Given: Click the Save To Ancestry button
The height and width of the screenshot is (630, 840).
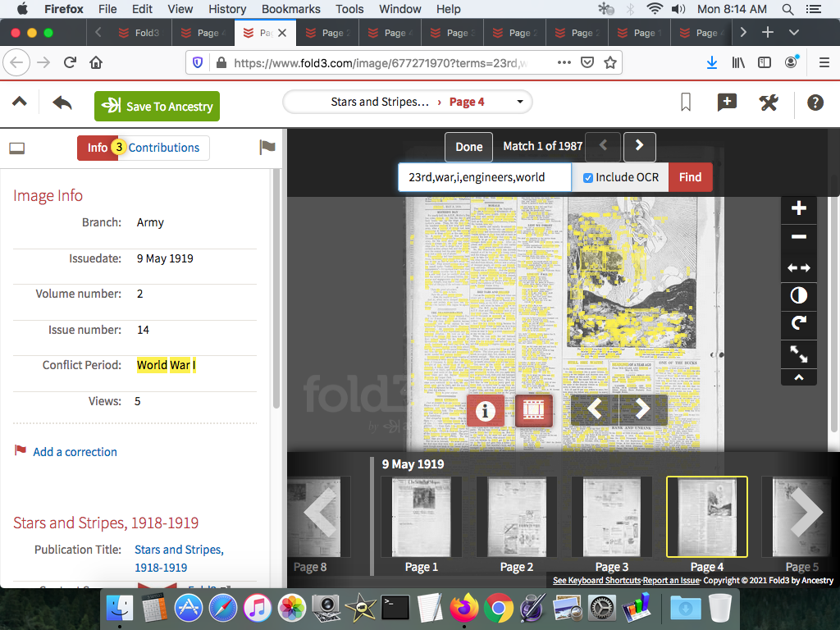Looking at the screenshot, I should [157, 106].
